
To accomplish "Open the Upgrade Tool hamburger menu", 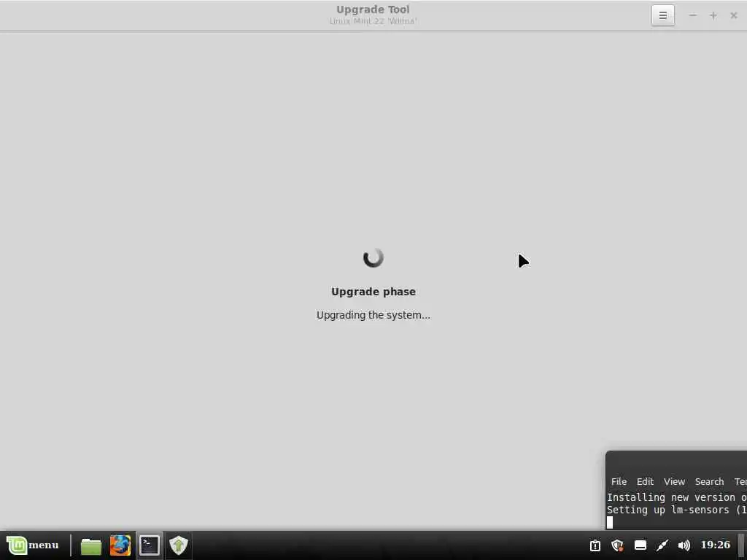I will [x=662, y=15].
